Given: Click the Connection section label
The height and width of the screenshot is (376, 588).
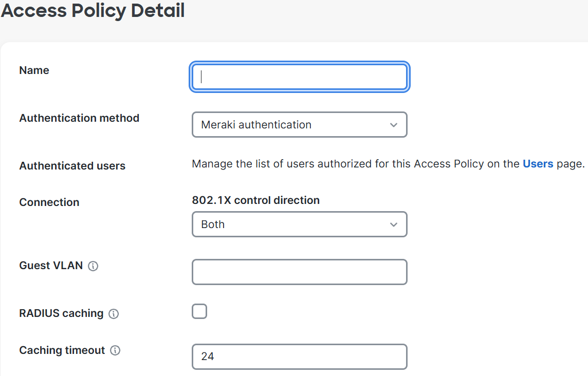Looking at the screenshot, I should pyautogui.click(x=49, y=202).
